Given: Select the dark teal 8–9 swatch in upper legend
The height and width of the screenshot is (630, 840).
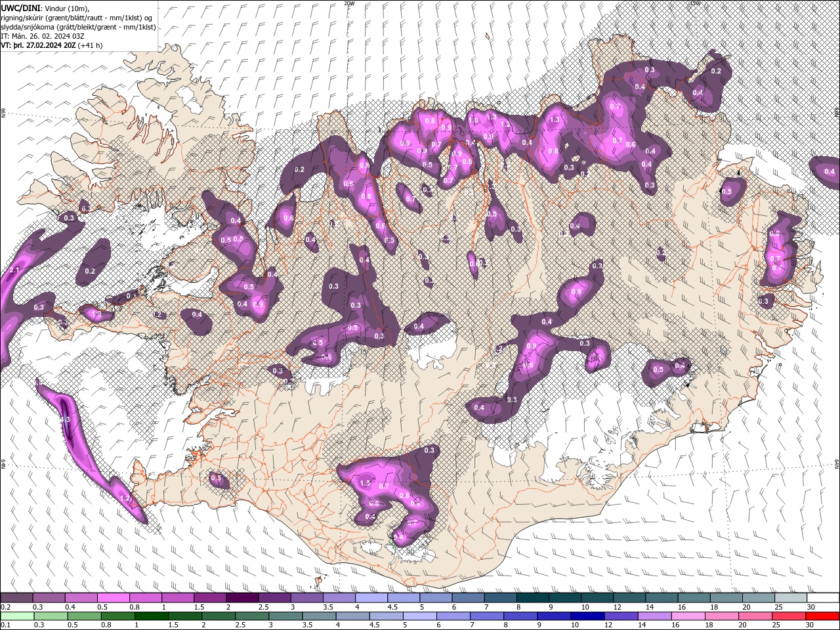Looking at the screenshot, I should point(533,598).
